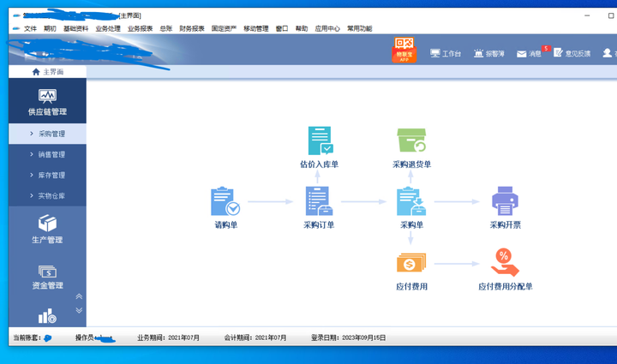
Task: Expand 销售管理 in the sidebar
Action: pos(47,154)
